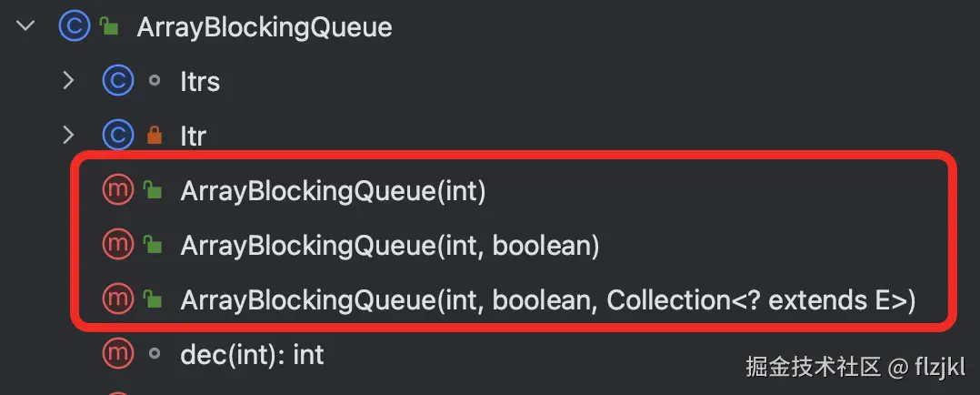The width and height of the screenshot is (980, 395).
Task: Click the ArrayBlockingQueue class icon
Action: 74,27
